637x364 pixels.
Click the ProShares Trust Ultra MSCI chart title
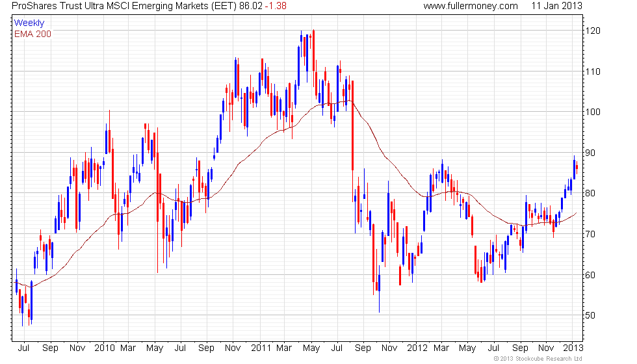point(124,6)
